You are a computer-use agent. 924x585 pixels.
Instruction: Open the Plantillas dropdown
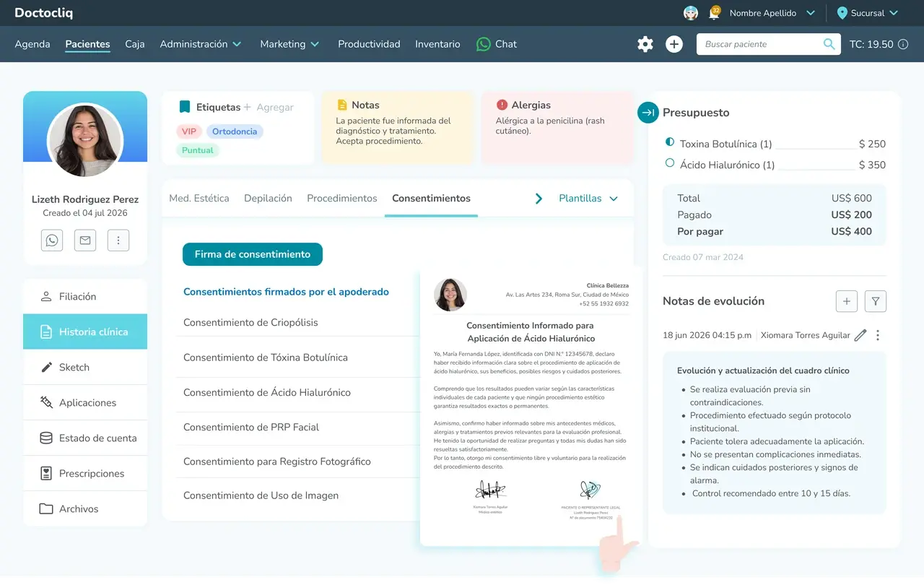589,198
